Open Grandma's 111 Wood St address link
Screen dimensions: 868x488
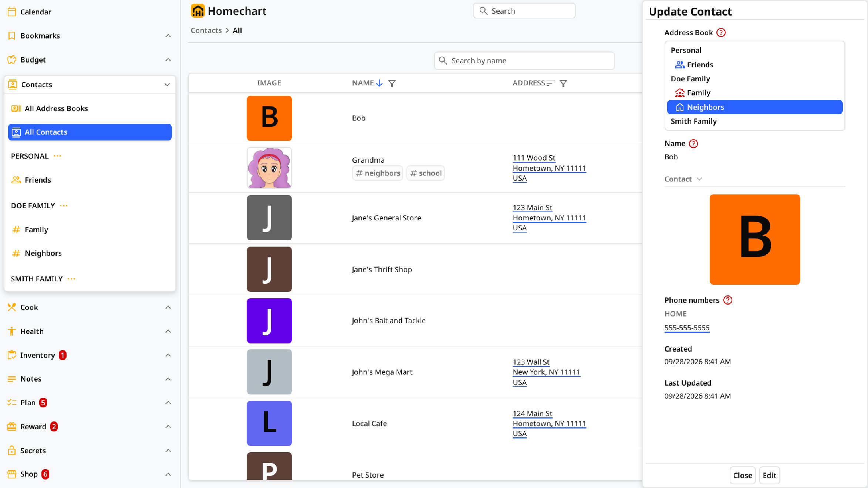(x=549, y=168)
